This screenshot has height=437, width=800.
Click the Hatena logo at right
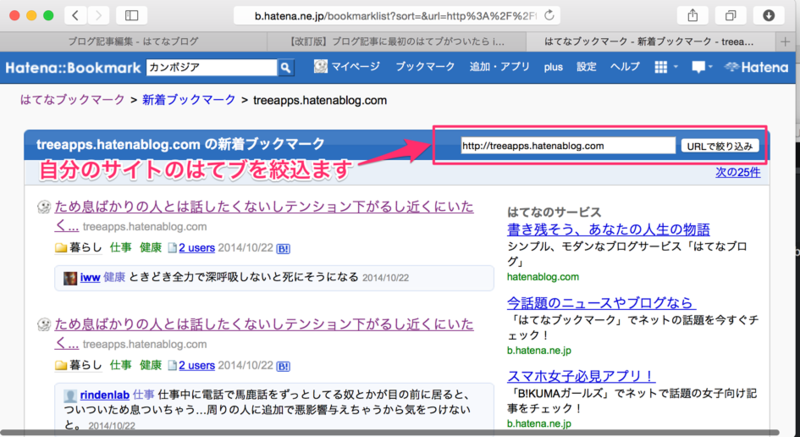(x=756, y=67)
